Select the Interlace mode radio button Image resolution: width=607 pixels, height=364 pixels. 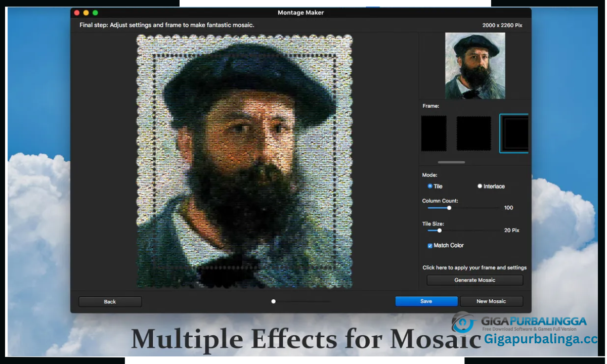click(480, 186)
